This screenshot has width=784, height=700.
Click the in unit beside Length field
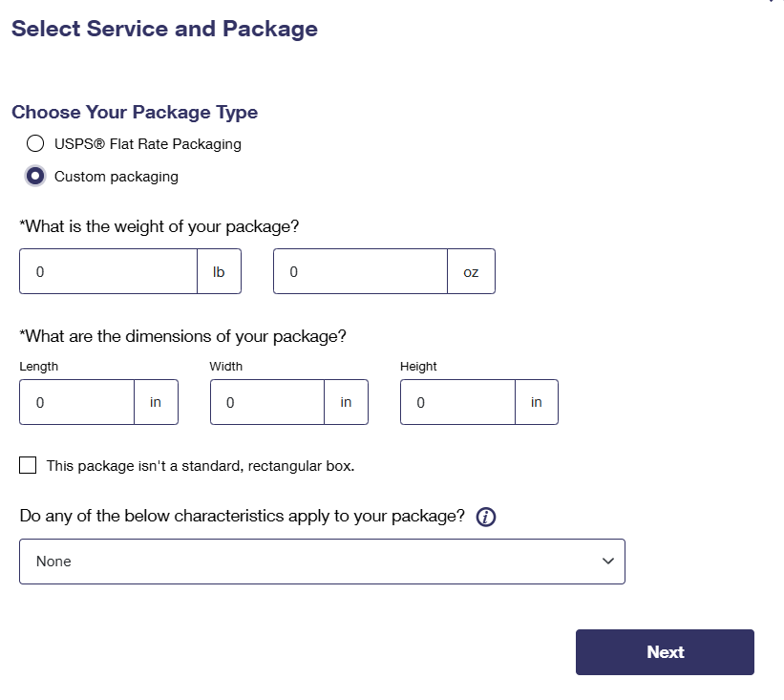[x=156, y=402]
